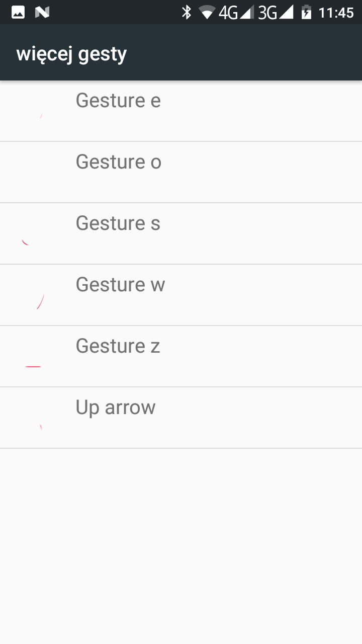Tap the więcej gesty title
Screen dimensions: 362x644
click(x=71, y=54)
